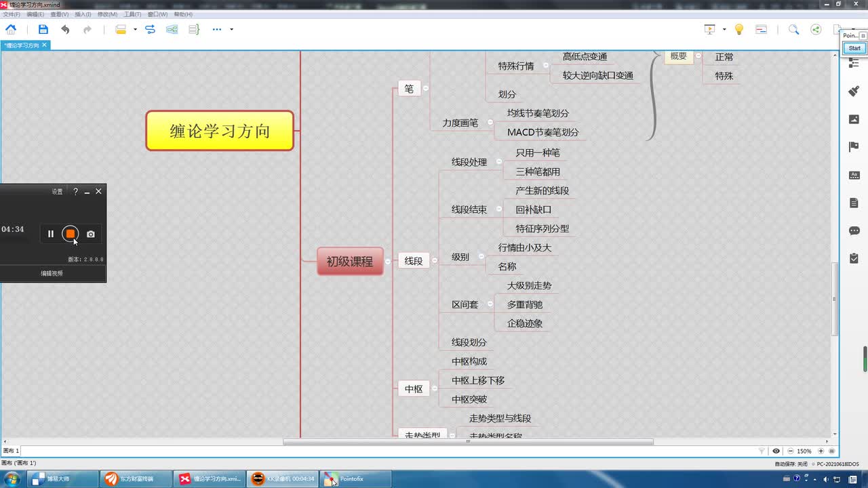This screenshot has width=868, height=488.
Task: Open the 文件(F) menu
Action: click(x=12, y=14)
